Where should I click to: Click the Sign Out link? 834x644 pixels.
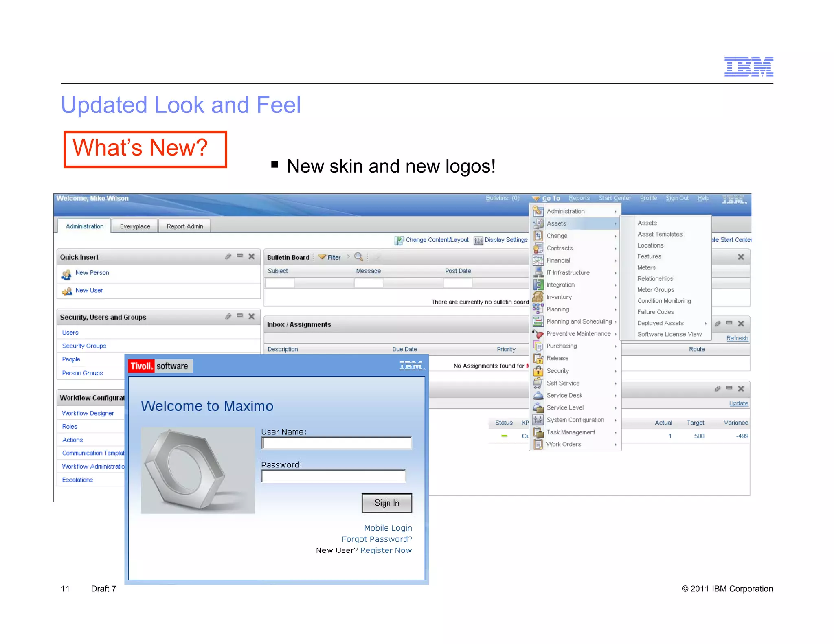tap(677, 198)
